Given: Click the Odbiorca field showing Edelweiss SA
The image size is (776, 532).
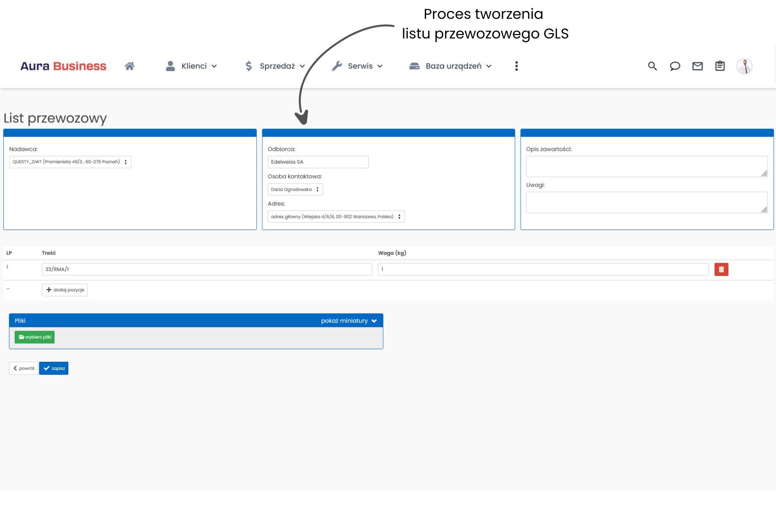Looking at the screenshot, I should pyautogui.click(x=318, y=162).
